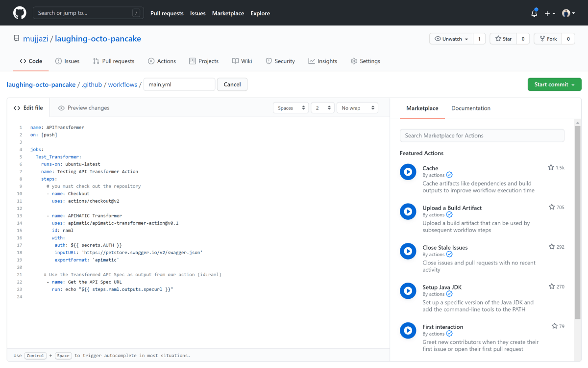The image size is (588, 368).
Task: Click the Cancel button
Action: [x=232, y=84]
